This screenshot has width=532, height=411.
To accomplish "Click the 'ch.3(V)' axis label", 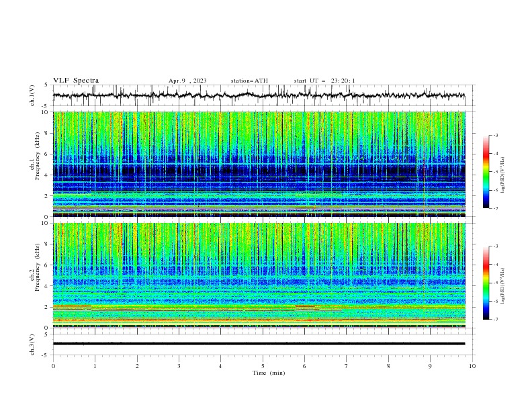I will coord(32,345).
